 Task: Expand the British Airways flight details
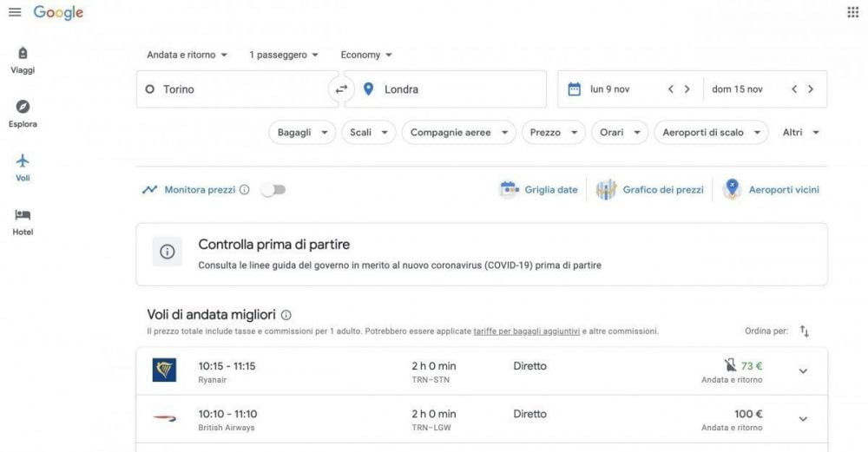(803, 419)
